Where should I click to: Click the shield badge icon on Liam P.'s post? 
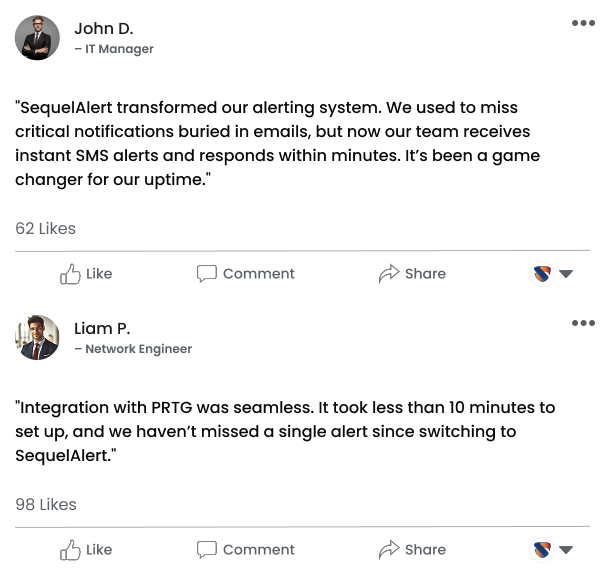(543, 550)
